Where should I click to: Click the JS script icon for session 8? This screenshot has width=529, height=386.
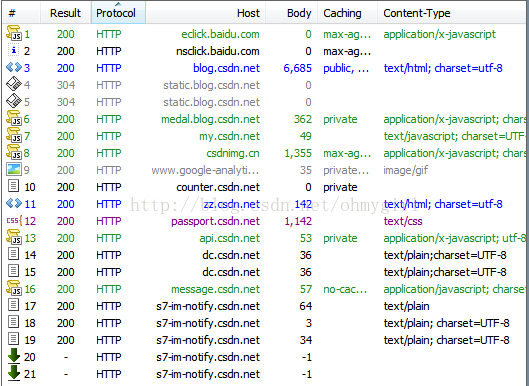pos(14,153)
